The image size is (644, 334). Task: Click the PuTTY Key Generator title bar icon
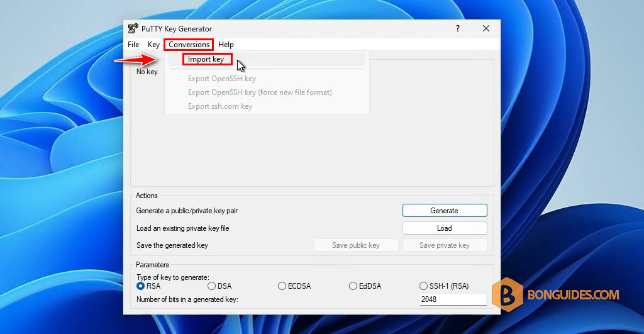coord(133,28)
